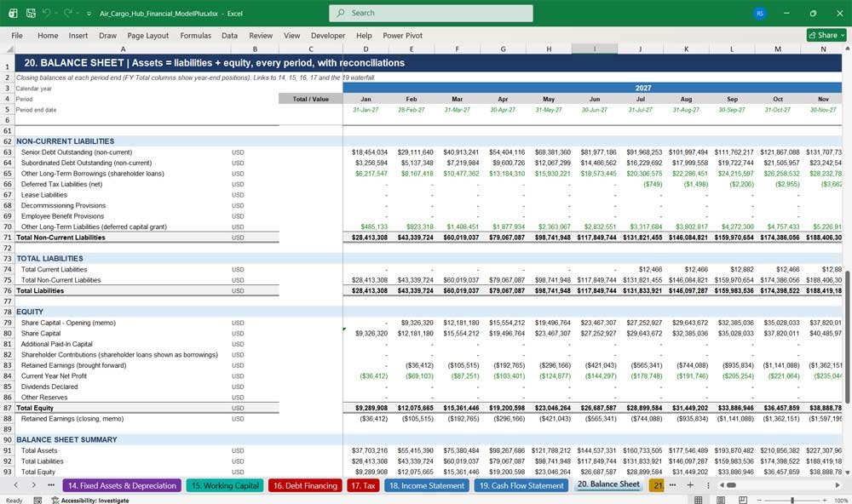852x504 pixels.
Task: Click the AutoSave/Save icon in title bar
Action: click(31, 13)
